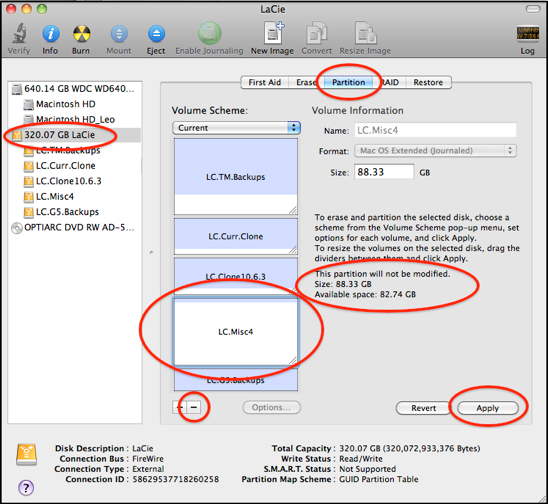The image size is (548, 504).
Task: Select LC.Misc4 in the sidebar list
Action: 75,196
